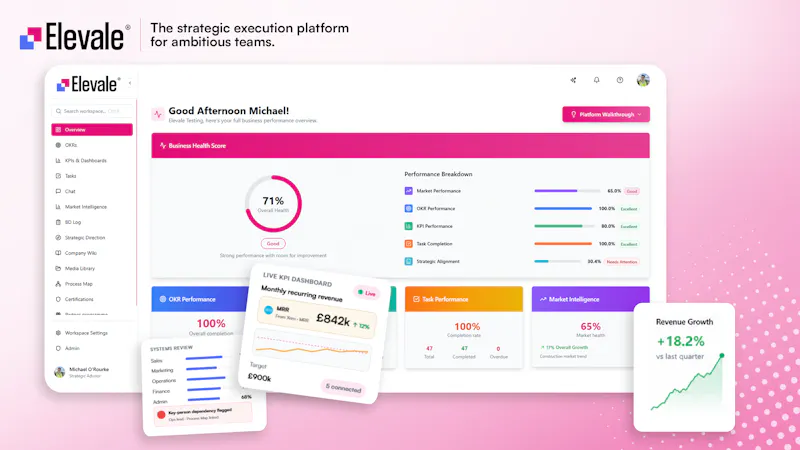
Task: Focus the Search workspace field
Action: (x=92, y=111)
